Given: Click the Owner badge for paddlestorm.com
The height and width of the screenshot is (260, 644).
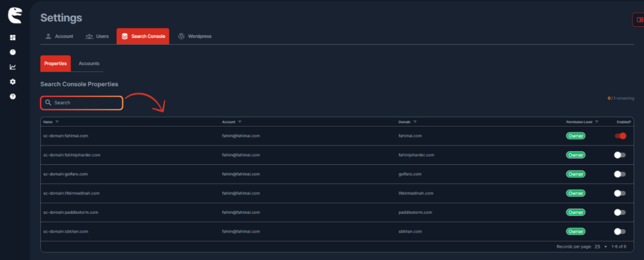Looking at the screenshot, I should (x=576, y=213).
